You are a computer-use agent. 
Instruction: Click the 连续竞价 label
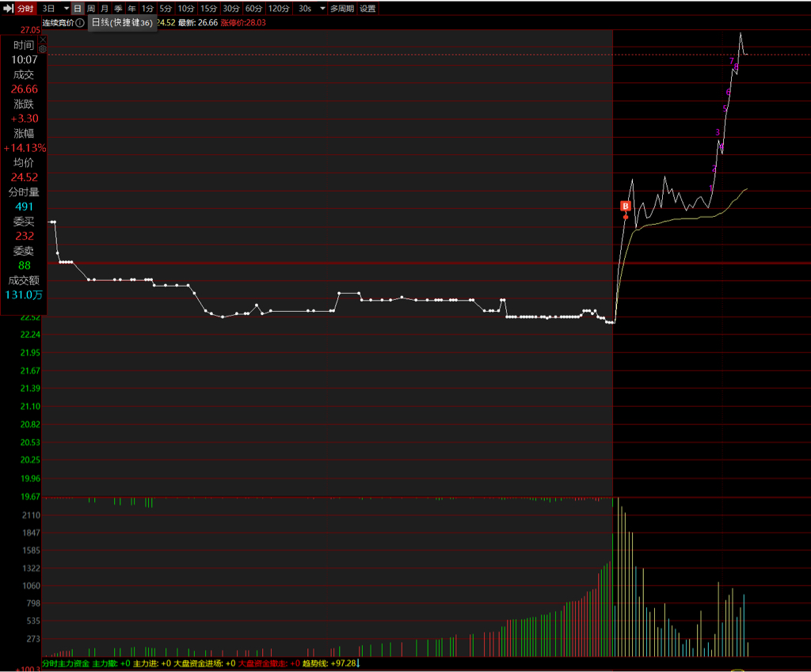(59, 23)
